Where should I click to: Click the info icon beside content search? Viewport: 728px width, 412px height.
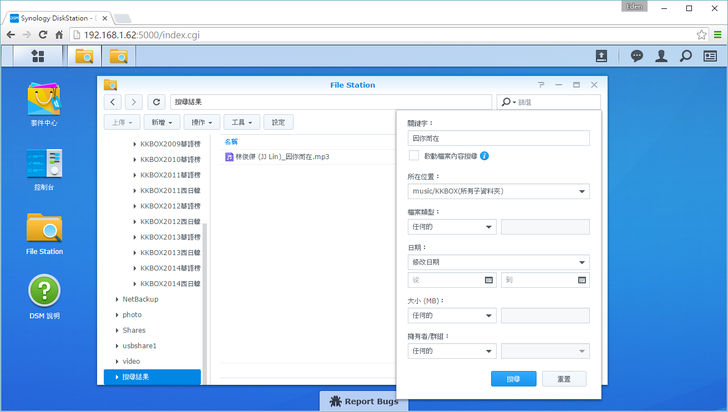(484, 156)
